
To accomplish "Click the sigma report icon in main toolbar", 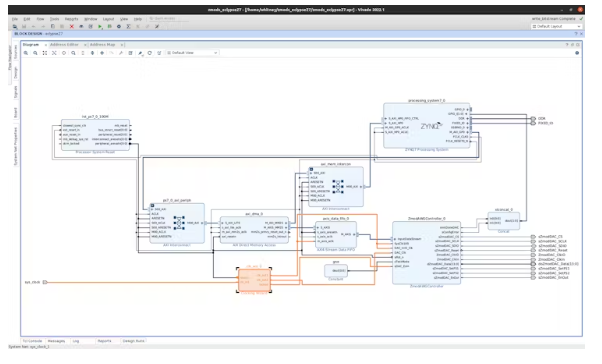I will pos(128,26).
